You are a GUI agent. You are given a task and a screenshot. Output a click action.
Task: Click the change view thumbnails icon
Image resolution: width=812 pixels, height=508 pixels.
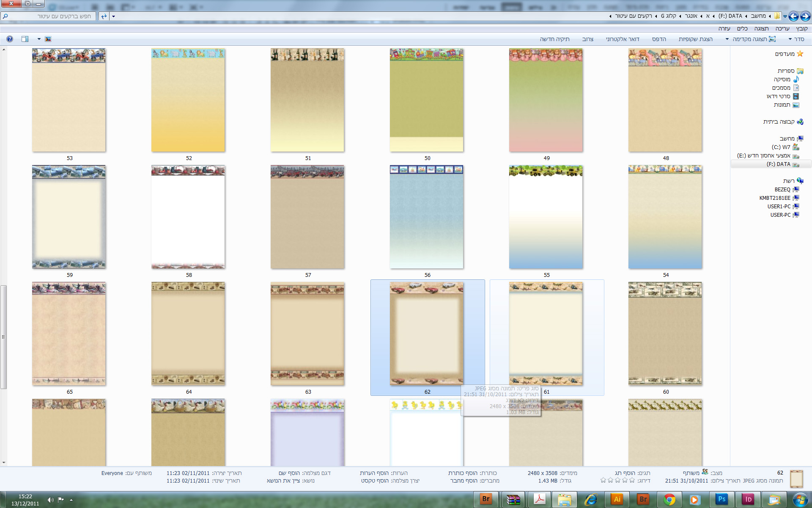[x=48, y=39]
